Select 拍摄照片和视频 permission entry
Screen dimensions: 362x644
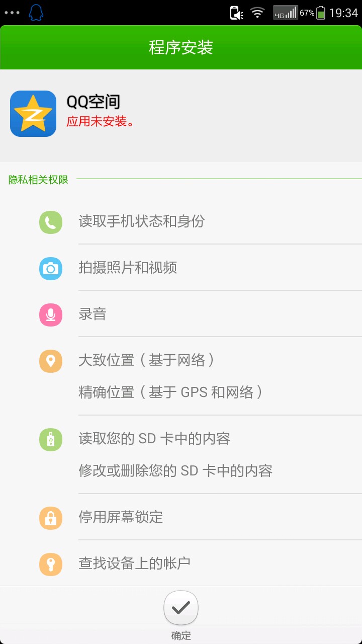pos(128,268)
